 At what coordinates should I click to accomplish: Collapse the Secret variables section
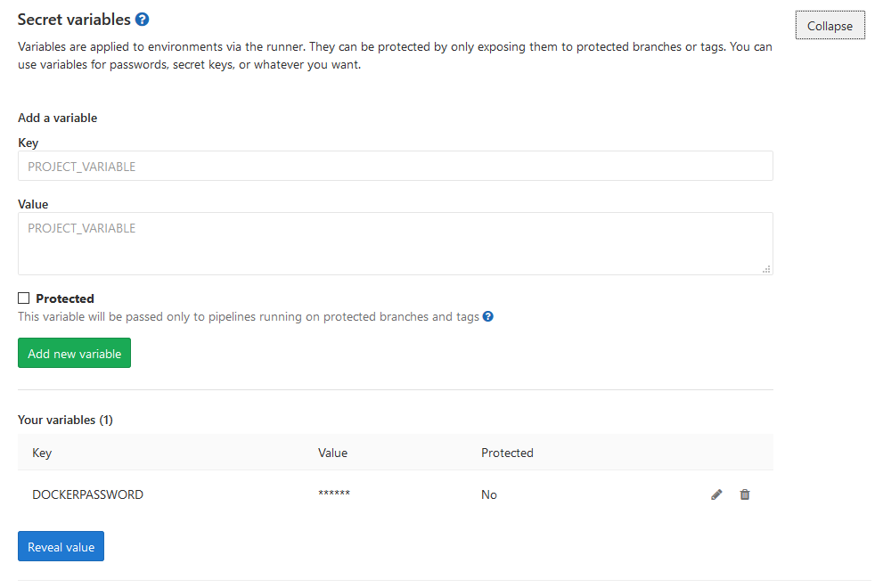pyautogui.click(x=830, y=26)
